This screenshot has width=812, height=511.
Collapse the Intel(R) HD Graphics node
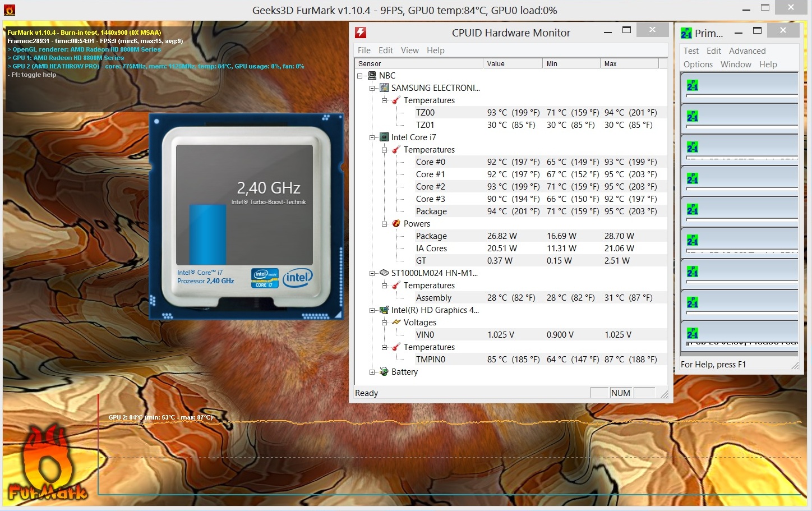click(372, 310)
